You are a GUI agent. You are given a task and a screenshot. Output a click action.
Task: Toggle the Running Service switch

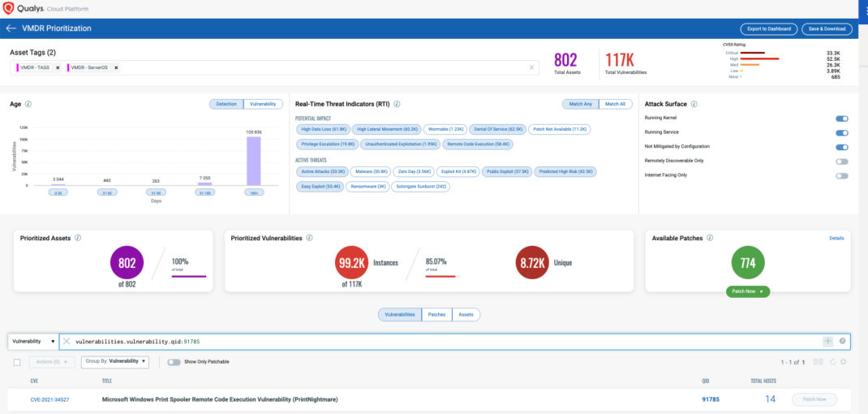pyautogui.click(x=841, y=133)
